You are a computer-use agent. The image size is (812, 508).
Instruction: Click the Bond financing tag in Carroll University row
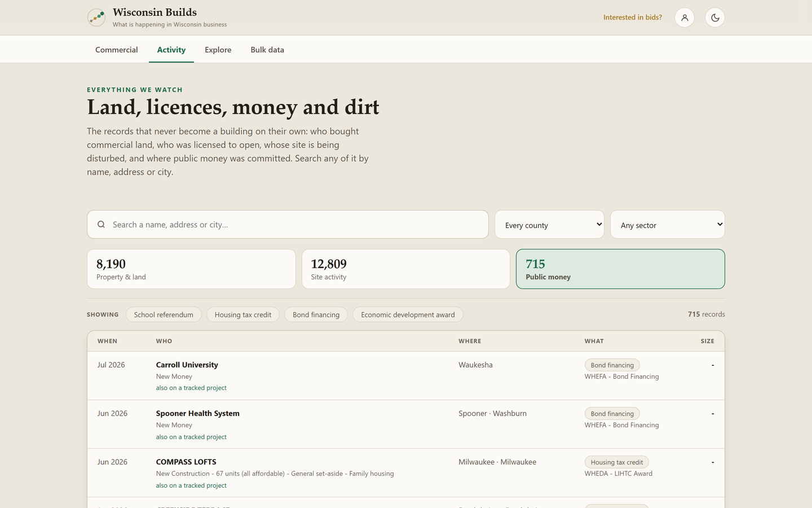click(612, 365)
